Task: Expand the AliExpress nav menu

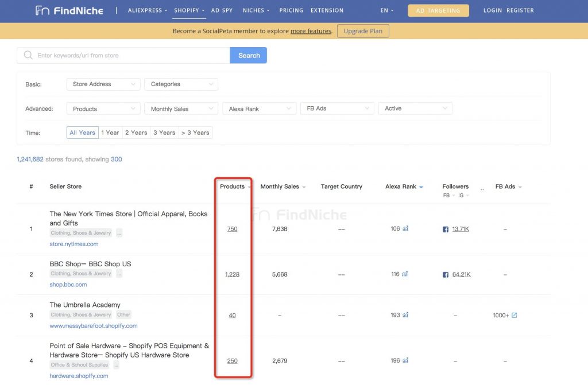Action: 148,10
